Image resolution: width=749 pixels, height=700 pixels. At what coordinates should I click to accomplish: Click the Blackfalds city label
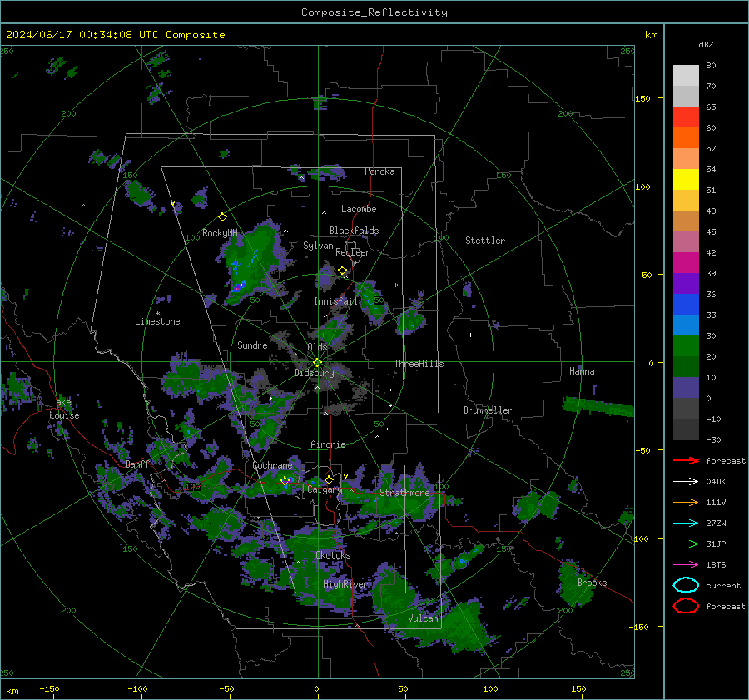[x=354, y=231]
